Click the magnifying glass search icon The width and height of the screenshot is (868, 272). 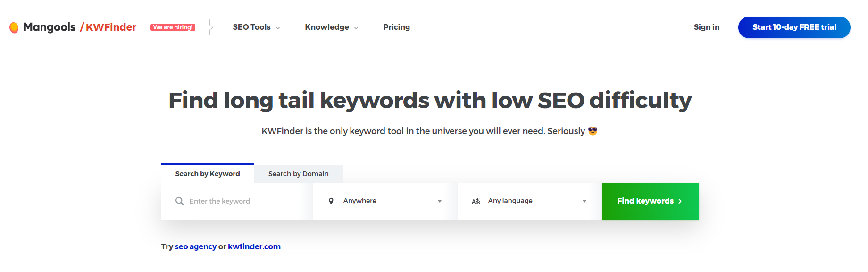(x=180, y=201)
